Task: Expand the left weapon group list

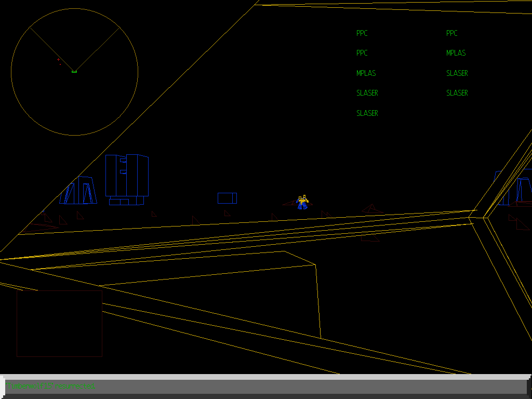Action: click(367, 73)
